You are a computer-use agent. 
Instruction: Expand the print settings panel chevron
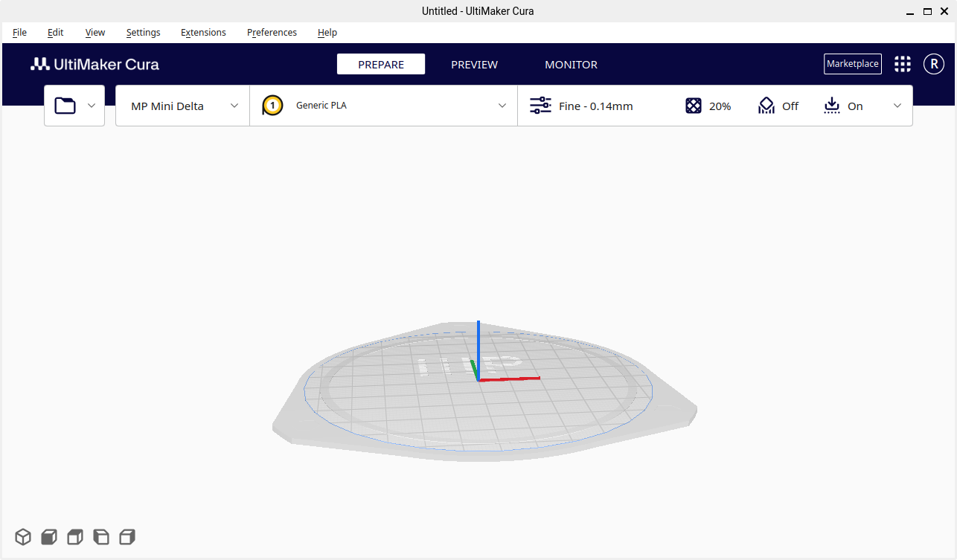click(897, 106)
